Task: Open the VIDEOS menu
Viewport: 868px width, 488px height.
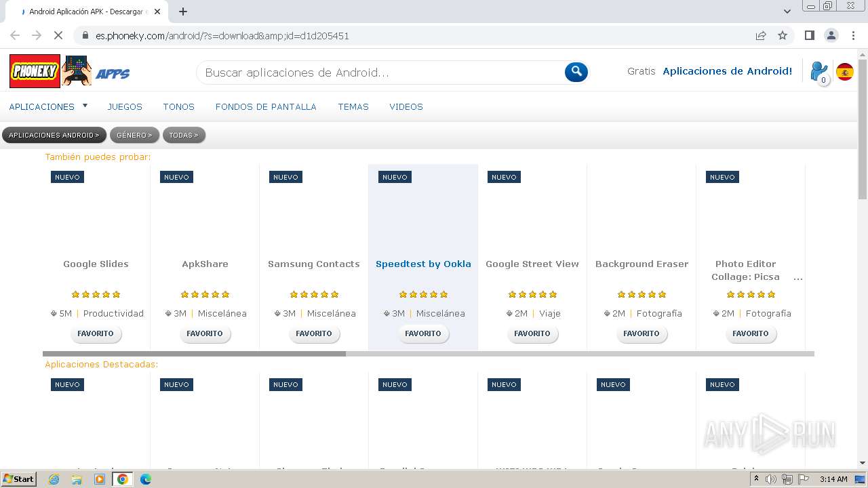Action: click(406, 106)
